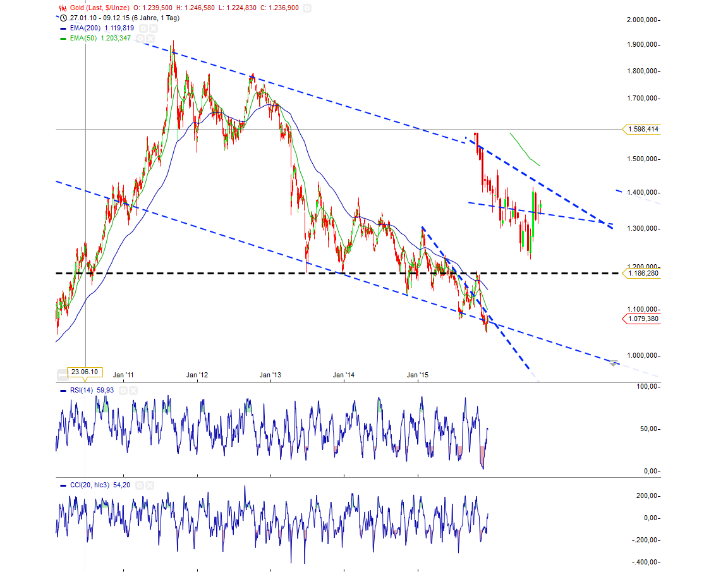Click the red candlestick symbol icon beside Gold
The height and width of the screenshot is (572, 728).
63,8
